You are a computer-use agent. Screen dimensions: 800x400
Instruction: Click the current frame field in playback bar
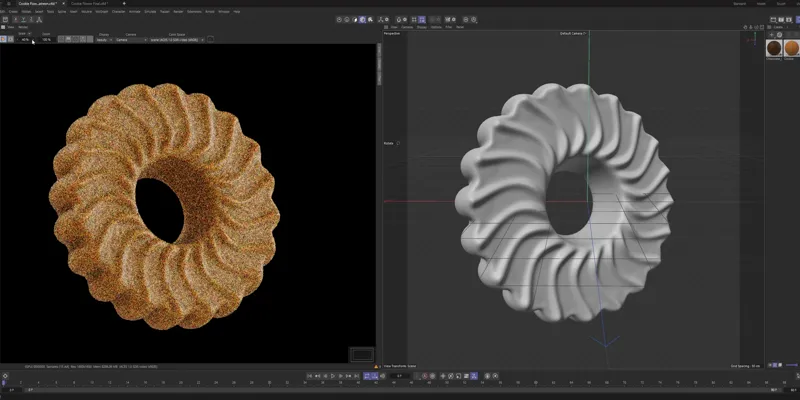click(399, 376)
